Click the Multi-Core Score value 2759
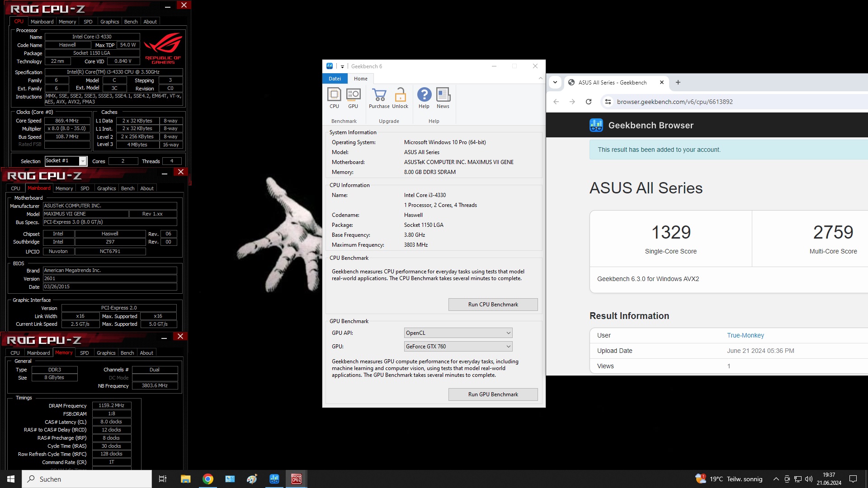The image size is (868, 488). [x=833, y=232]
